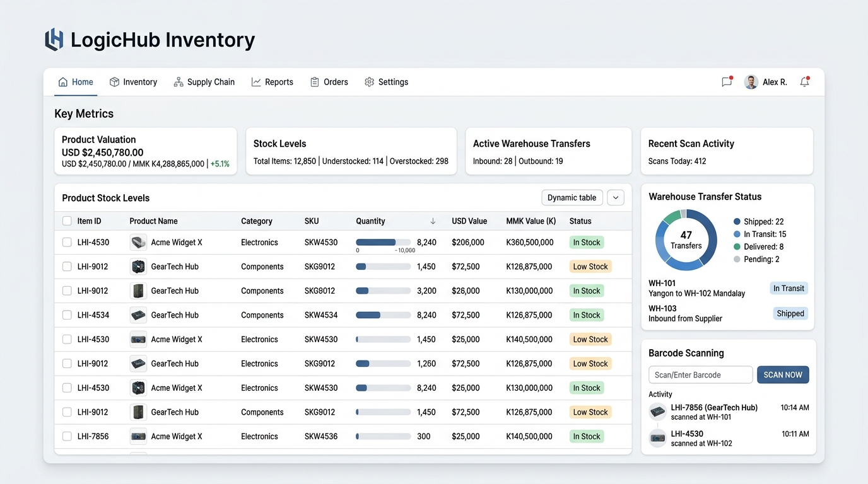Screen dimensions: 868x484
Task: Open the Recent Scan Activity card
Action: tap(727, 151)
